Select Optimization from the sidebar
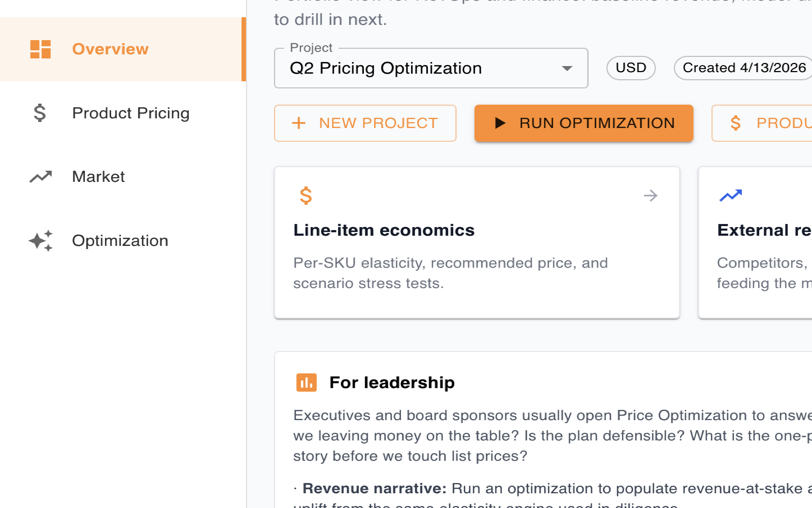 pos(122,240)
